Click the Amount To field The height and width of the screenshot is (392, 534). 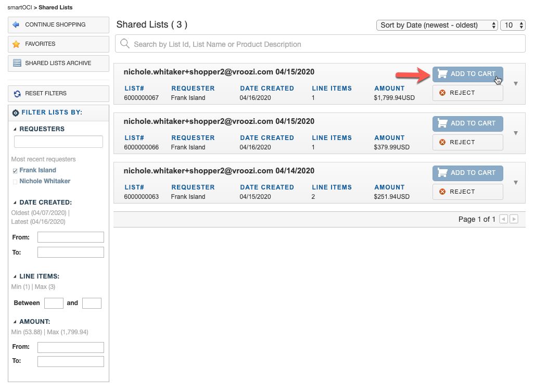70,361
